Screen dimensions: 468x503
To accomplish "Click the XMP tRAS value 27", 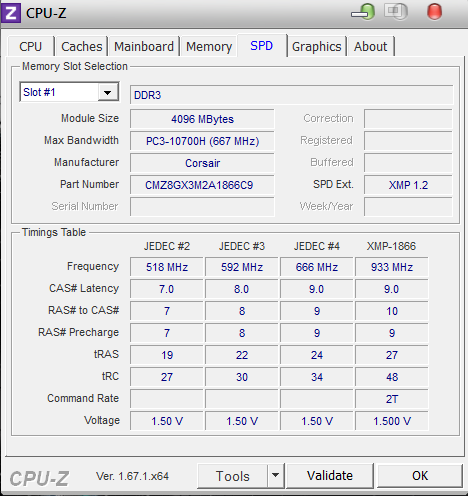I will click(392, 355).
